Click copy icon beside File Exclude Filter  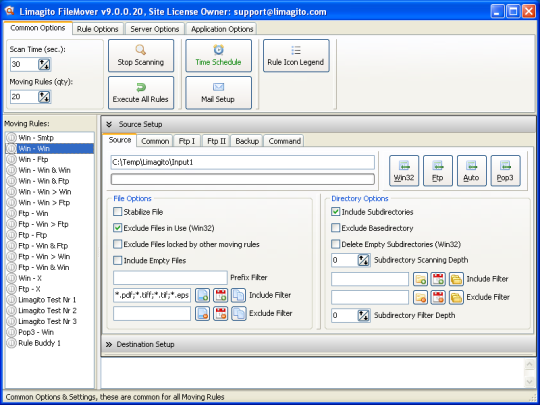pyautogui.click(x=238, y=313)
